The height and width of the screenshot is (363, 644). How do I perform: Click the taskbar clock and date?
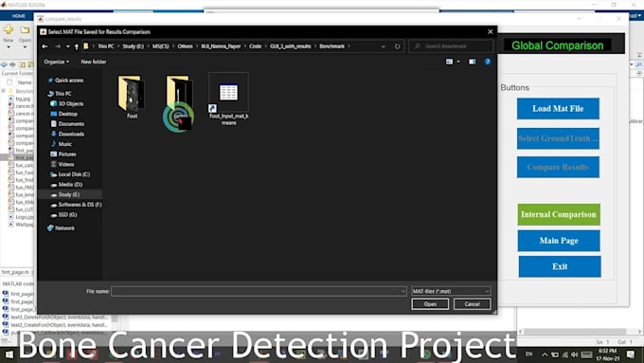[607, 354]
